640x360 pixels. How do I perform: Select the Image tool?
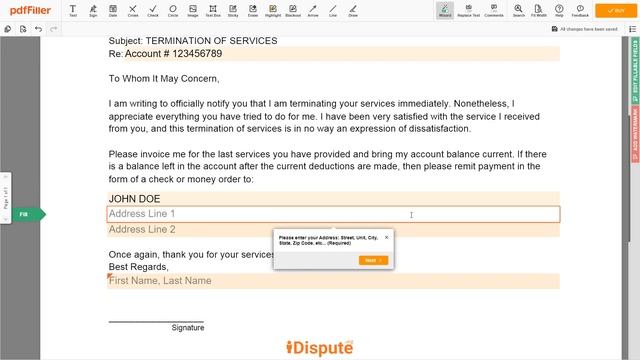point(193,11)
